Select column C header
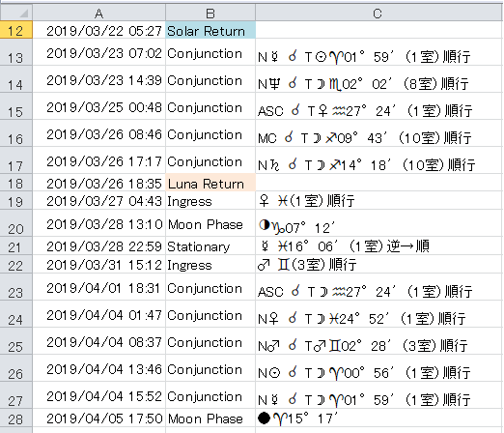 379,14
